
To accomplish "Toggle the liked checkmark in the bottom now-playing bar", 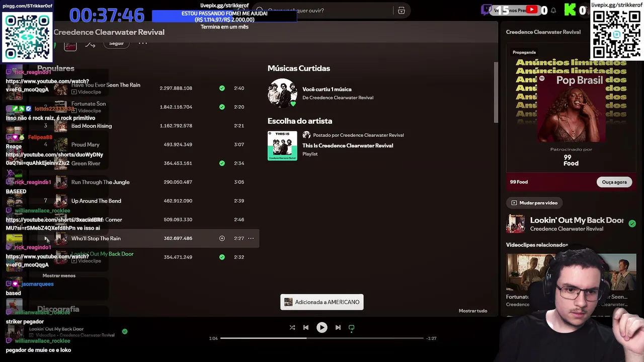I will (125, 331).
